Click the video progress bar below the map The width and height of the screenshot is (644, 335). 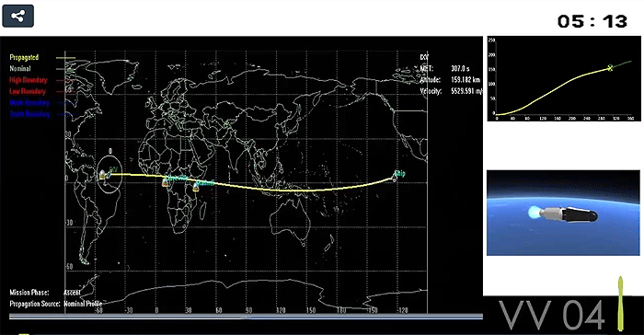click(246, 317)
